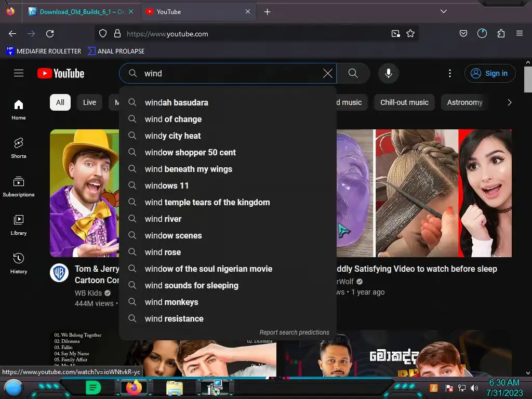Screen dimensions: 532x399
Task: Open the WB Kids channel name link
Action: click(88, 293)
